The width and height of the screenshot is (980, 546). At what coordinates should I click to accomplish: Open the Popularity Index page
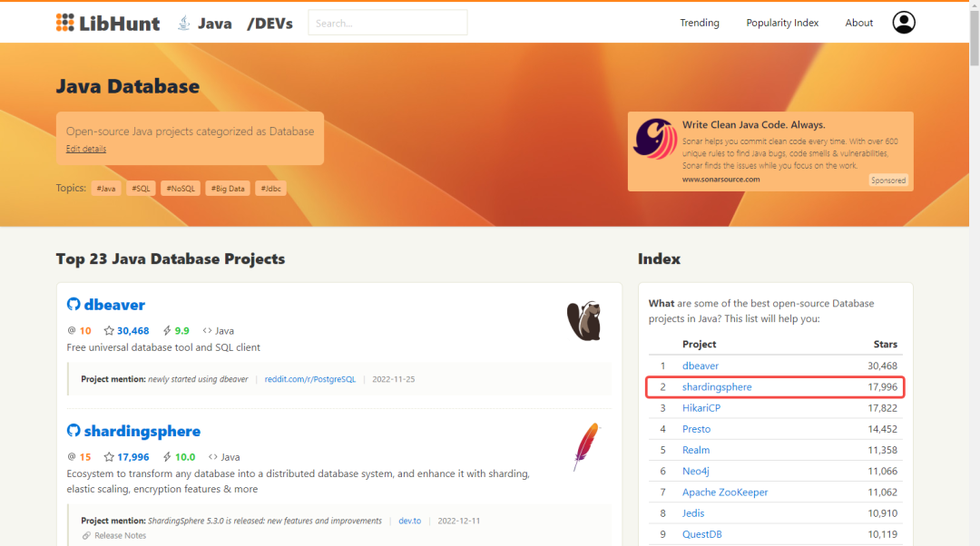click(x=782, y=23)
